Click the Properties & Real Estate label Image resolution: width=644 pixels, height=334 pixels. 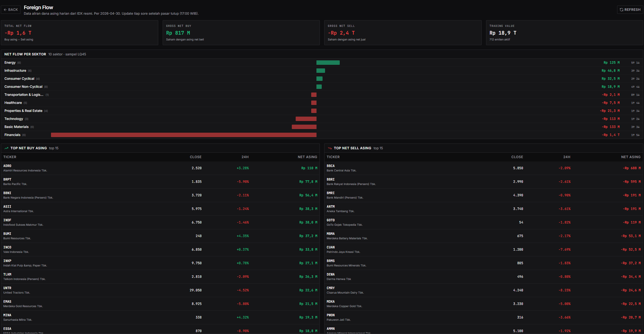pos(23,111)
